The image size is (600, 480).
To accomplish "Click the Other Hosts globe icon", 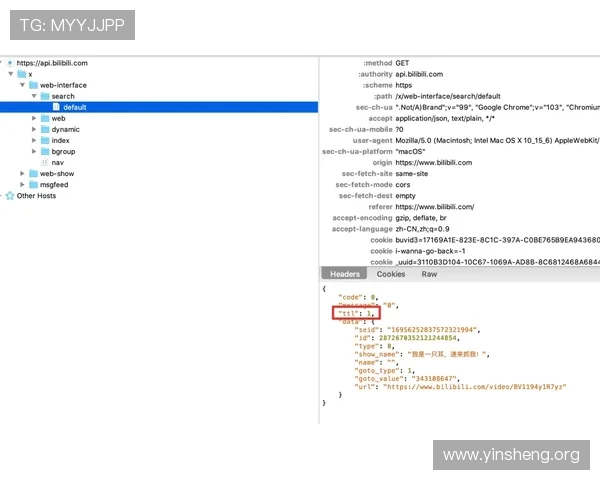I will 10,196.
